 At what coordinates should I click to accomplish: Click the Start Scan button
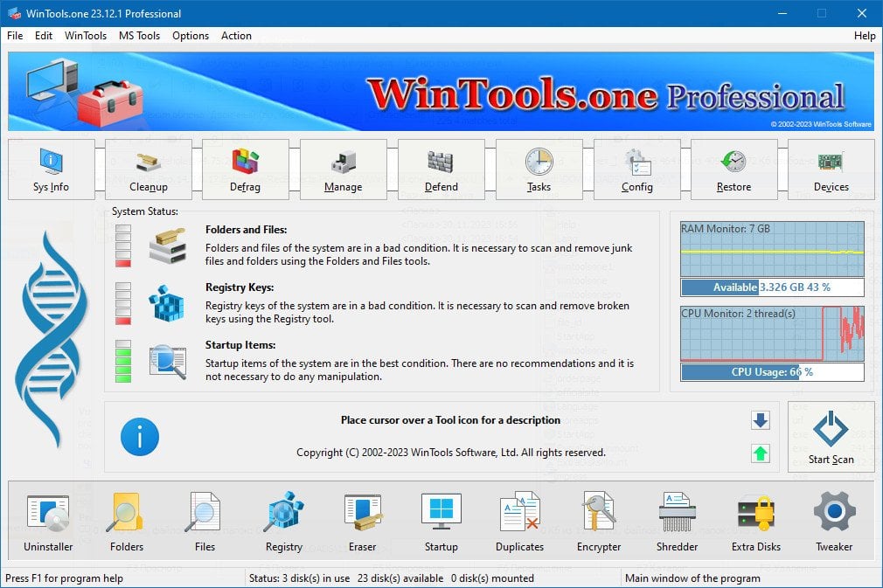pos(831,435)
